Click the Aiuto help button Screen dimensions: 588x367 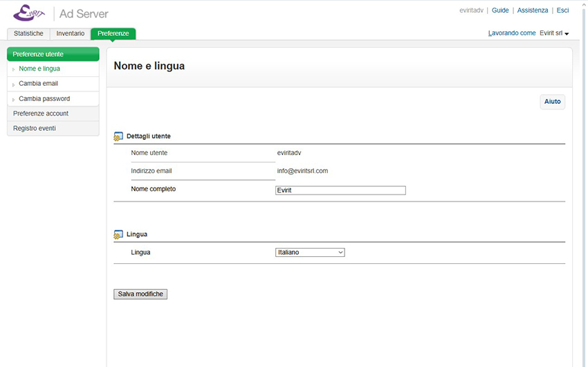(552, 102)
